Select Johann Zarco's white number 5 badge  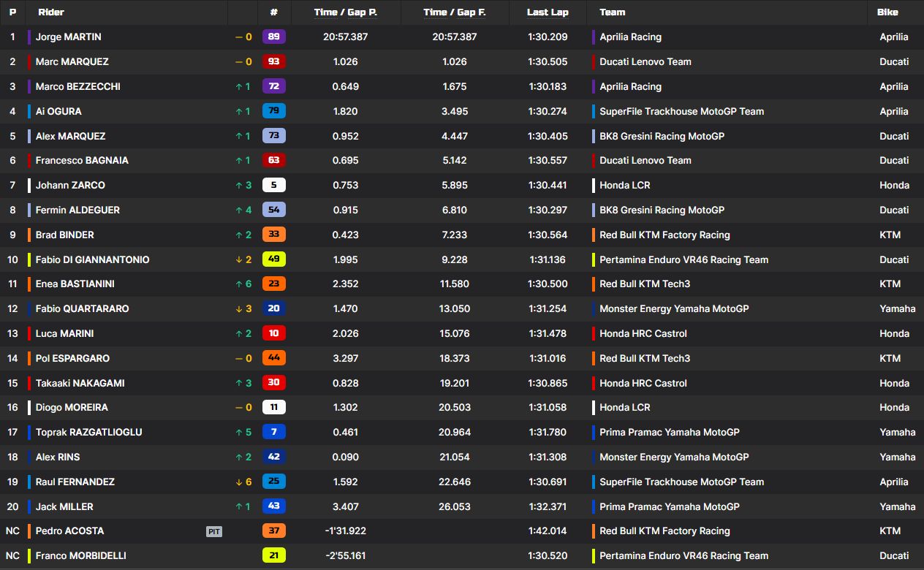pos(273,185)
